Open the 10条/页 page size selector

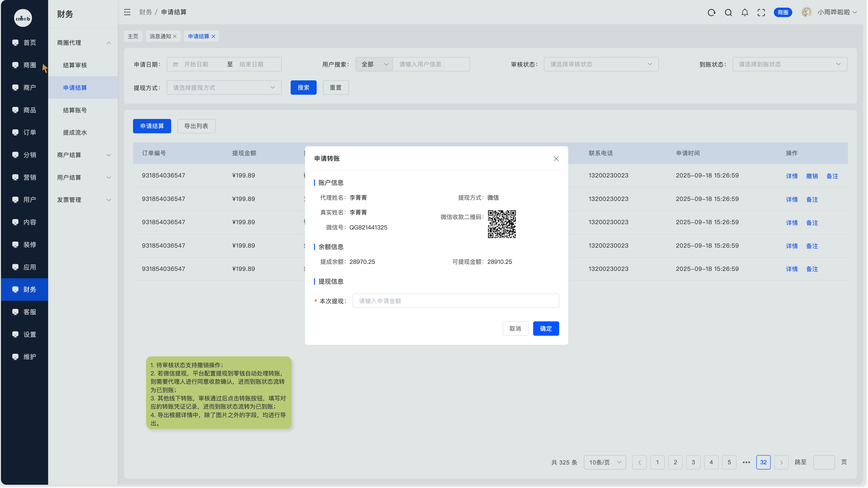tap(604, 462)
